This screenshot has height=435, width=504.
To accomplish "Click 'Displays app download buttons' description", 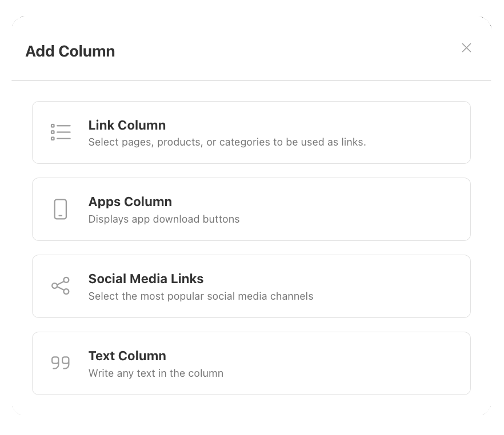I will click(x=164, y=219).
